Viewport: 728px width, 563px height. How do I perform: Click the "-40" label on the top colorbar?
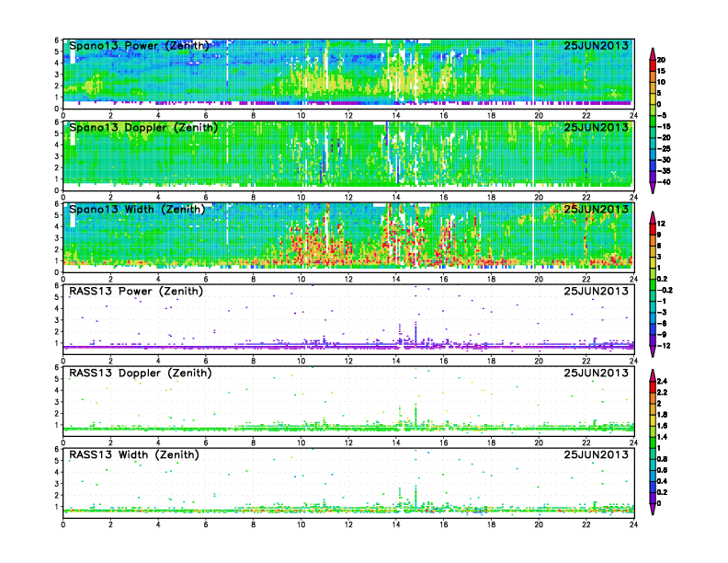point(664,182)
